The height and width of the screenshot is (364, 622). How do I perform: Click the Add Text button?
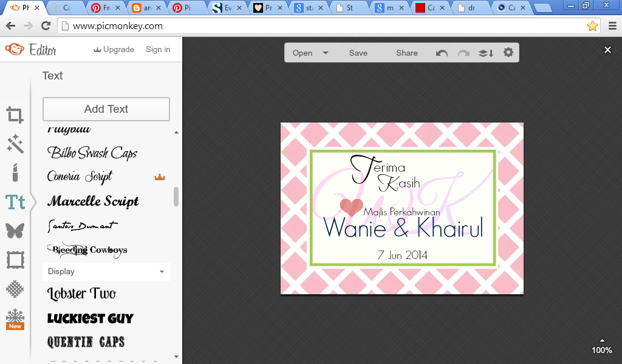pyautogui.click(x=106, y=109)
